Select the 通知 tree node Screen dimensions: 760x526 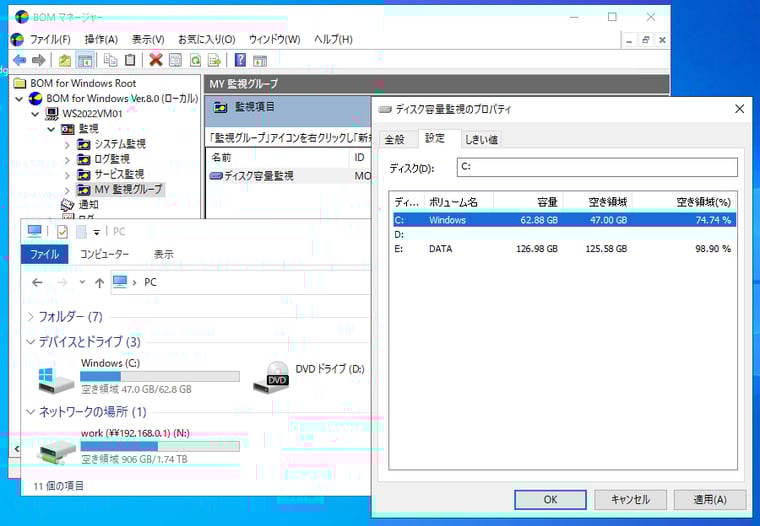click(x=88, y=205)
